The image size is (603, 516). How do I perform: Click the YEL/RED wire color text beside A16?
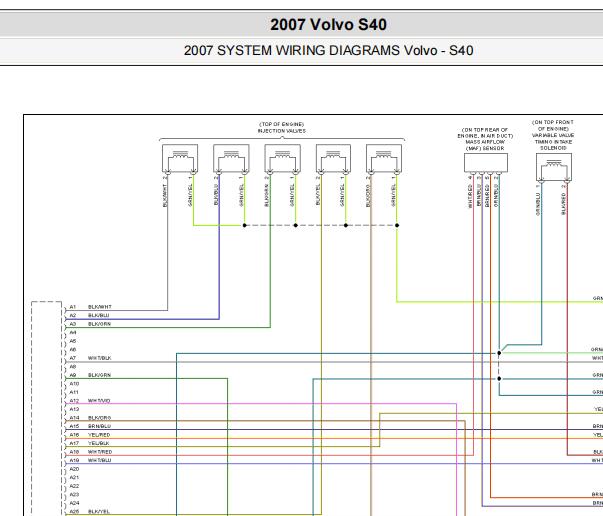(99, 435)
